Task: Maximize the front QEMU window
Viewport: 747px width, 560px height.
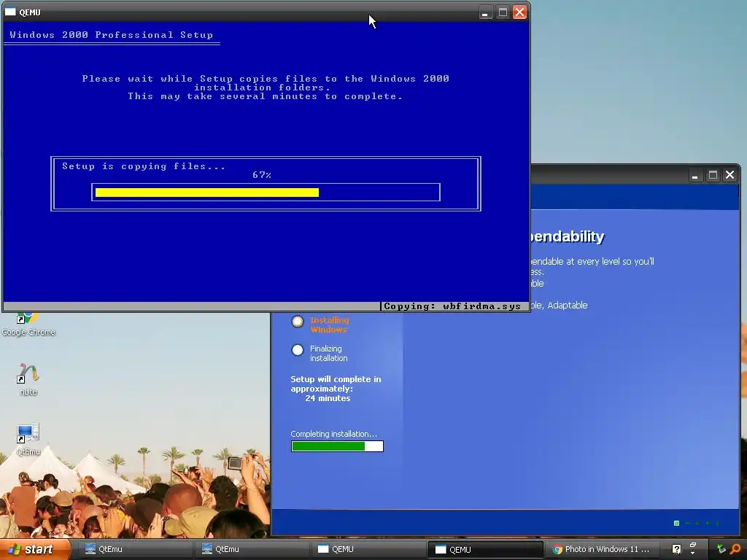Action: coord(503,12)
